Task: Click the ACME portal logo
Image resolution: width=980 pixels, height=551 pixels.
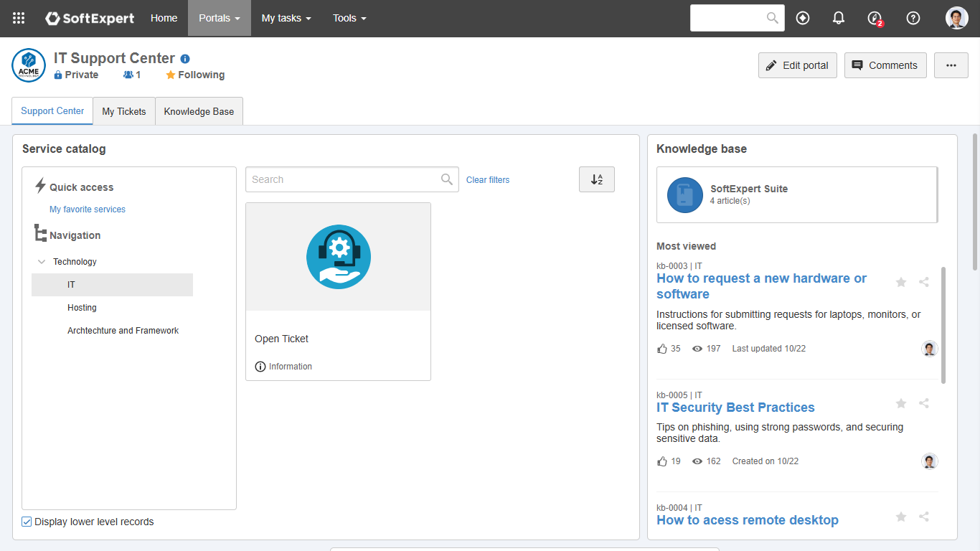Action: [29, 65]
